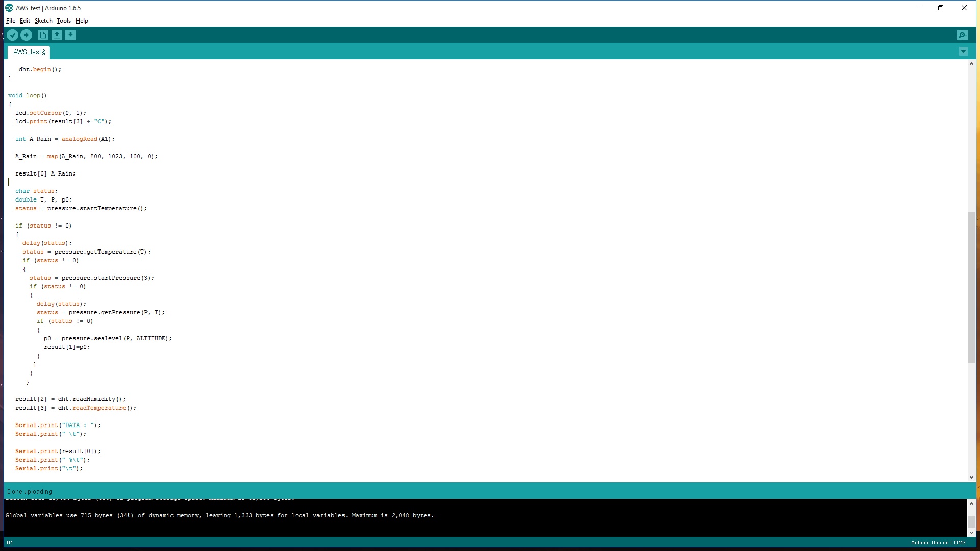
Task: Click the Upload arrow icon
Action: (x=27, y=35)
